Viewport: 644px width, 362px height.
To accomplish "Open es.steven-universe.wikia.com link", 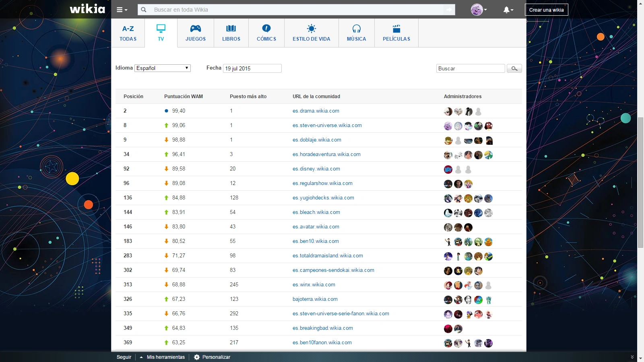I will coord(327,125).
